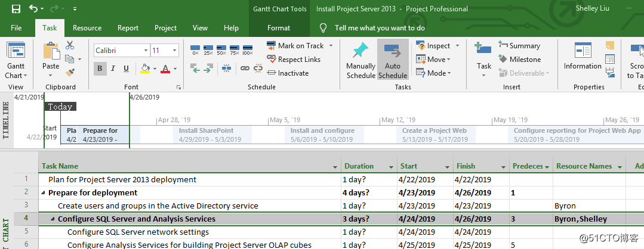Mark task 25% complete
This screenshot has height=249, width=644.
coord(208,50)
